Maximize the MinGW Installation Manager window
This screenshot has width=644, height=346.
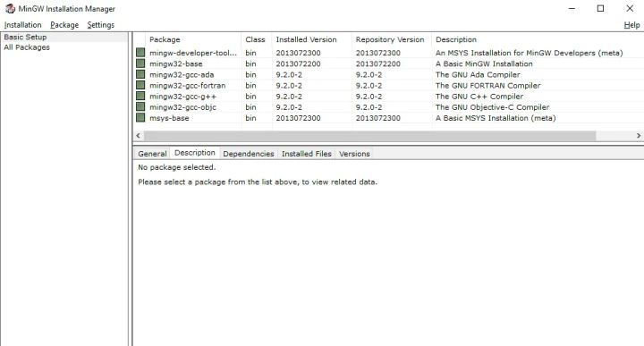(x=600, y=8)
